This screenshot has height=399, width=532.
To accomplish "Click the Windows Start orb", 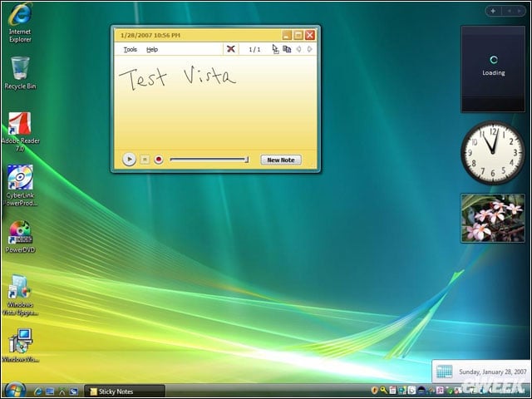I will click(14, 391).
